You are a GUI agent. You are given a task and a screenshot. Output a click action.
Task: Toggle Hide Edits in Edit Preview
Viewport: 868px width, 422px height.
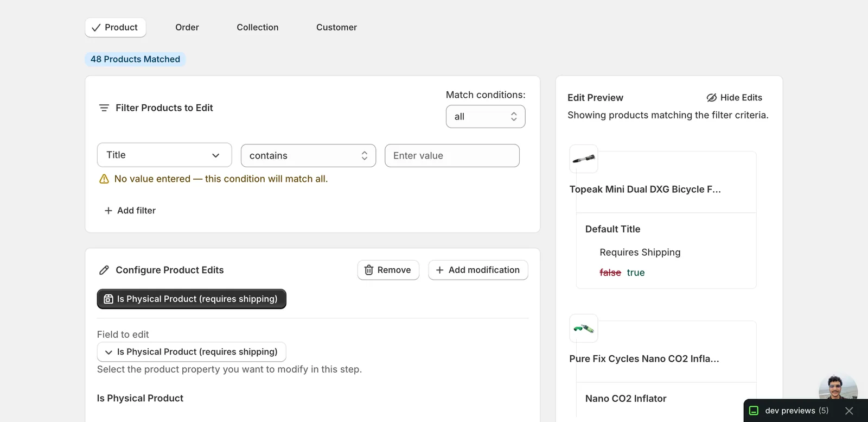pos(734,98)
